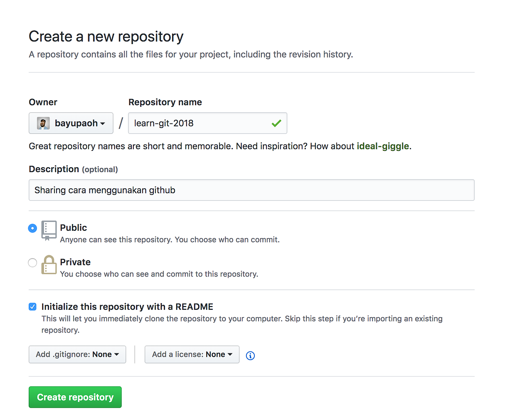532x417 pixels.
Task: Click the caret on Add a license button
Action: (231, 354)
